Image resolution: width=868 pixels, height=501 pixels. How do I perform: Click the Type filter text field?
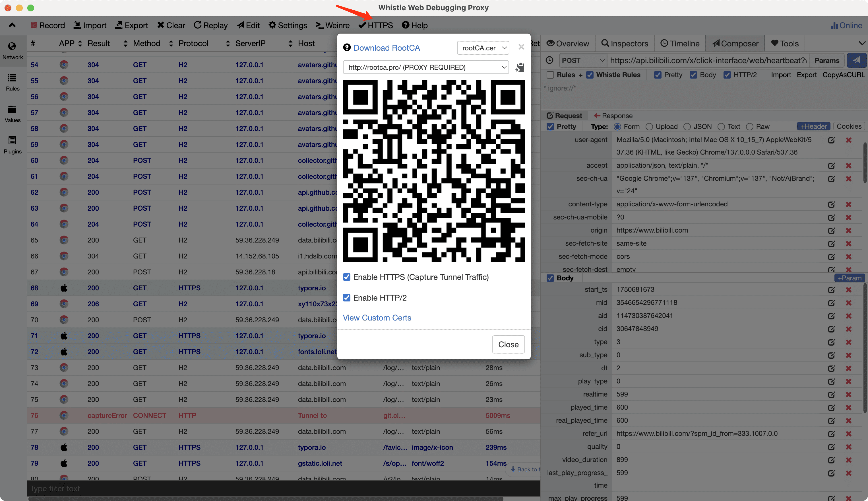click(x=283, y=488)
